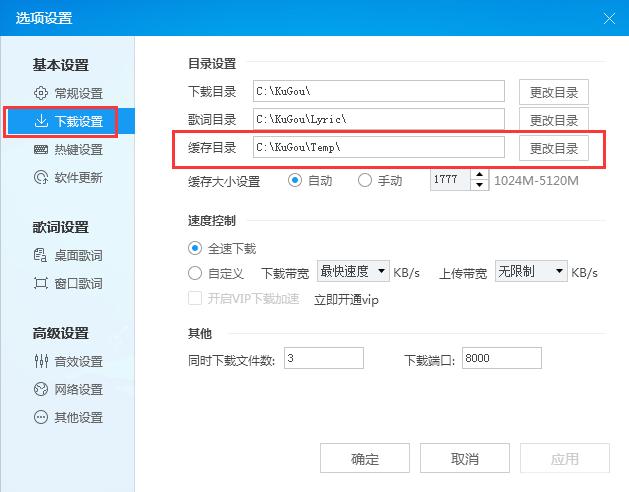
Task: Click the equalizer sliders icon beside 音效设置
Action: point(41,361)
